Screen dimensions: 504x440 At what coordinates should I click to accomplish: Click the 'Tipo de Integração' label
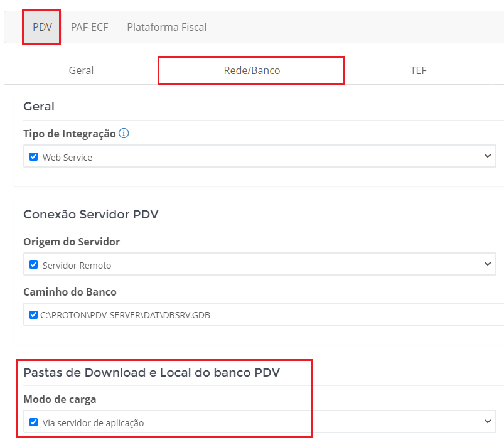pyautogui.click(x=70, y=134)
